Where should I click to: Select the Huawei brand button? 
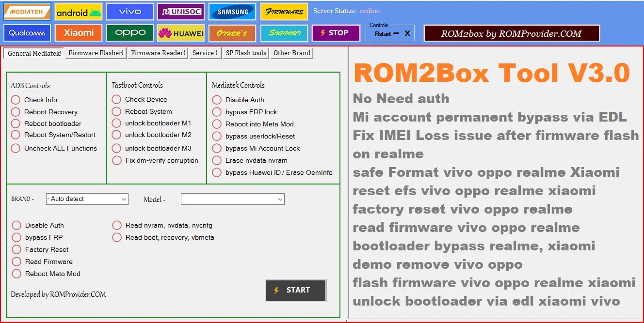click(181, 33)
